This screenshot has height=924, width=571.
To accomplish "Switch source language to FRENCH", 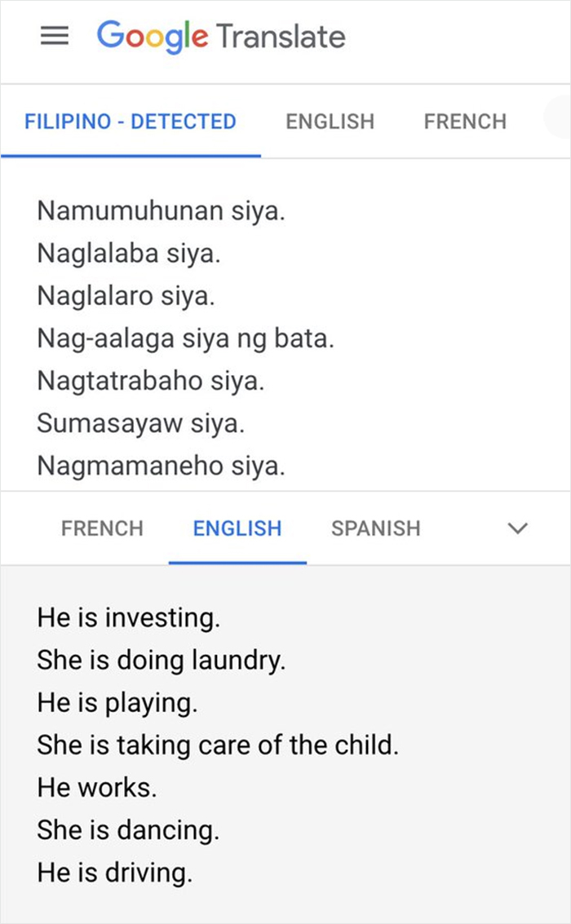I will pos(465,120).
